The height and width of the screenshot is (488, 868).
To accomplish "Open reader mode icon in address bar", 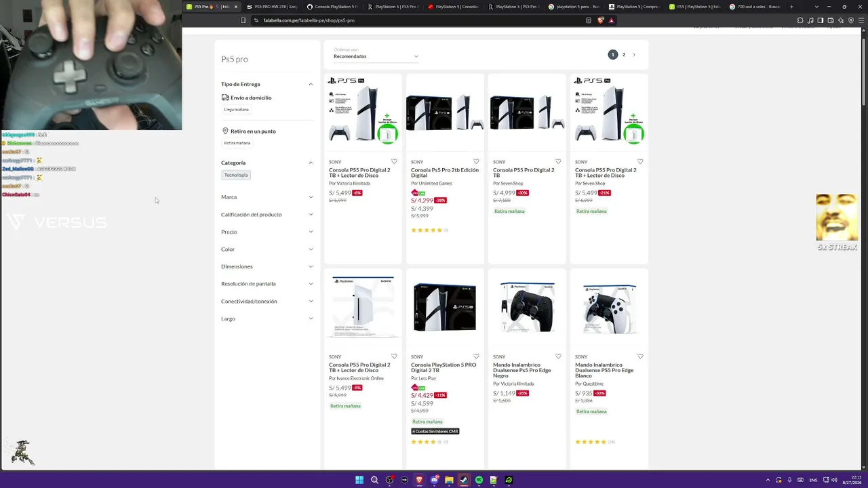I will pyautogui.click(x=589, y=20).
